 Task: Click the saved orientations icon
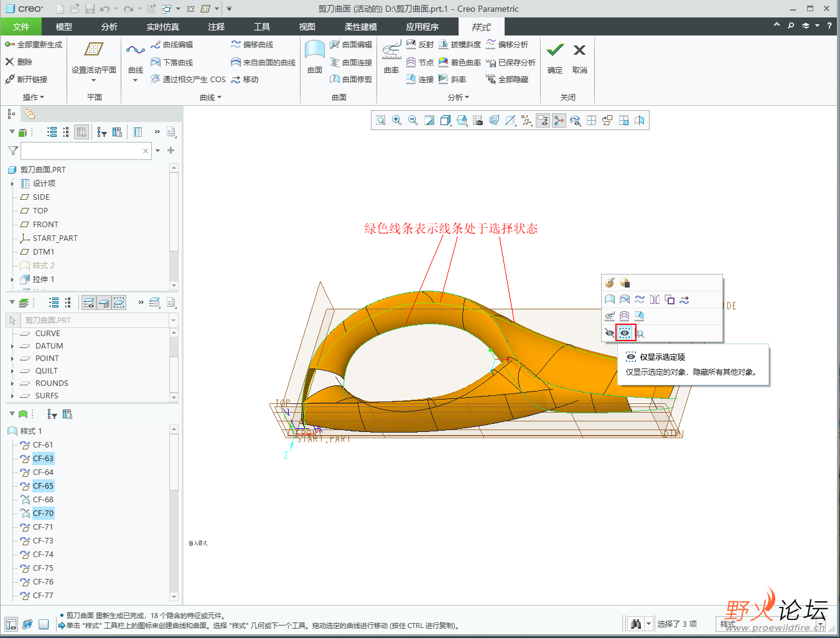pos(462,121)
